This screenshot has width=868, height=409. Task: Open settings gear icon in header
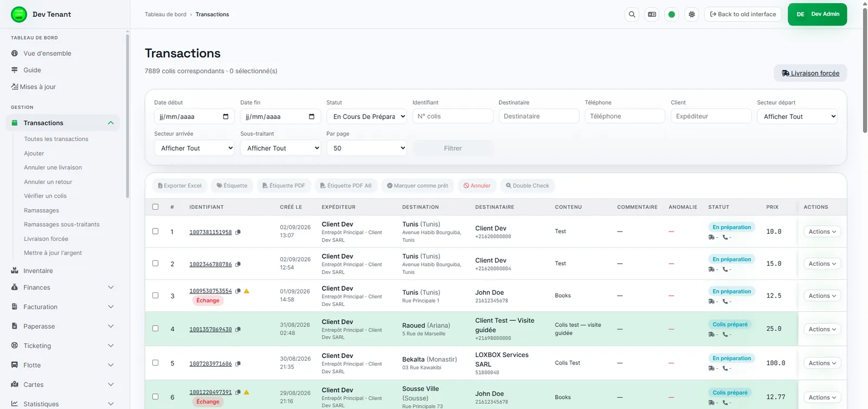[x=692, y=15]
